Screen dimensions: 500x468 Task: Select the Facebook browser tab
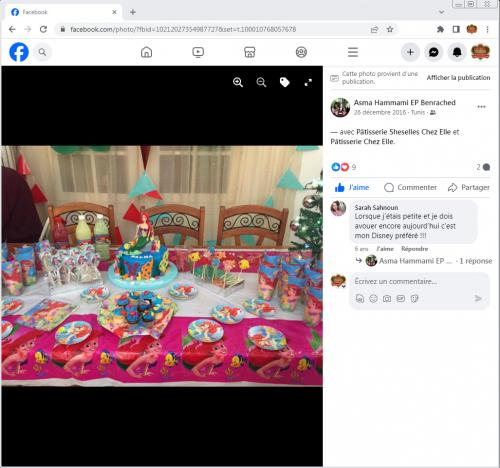(63, 12)
